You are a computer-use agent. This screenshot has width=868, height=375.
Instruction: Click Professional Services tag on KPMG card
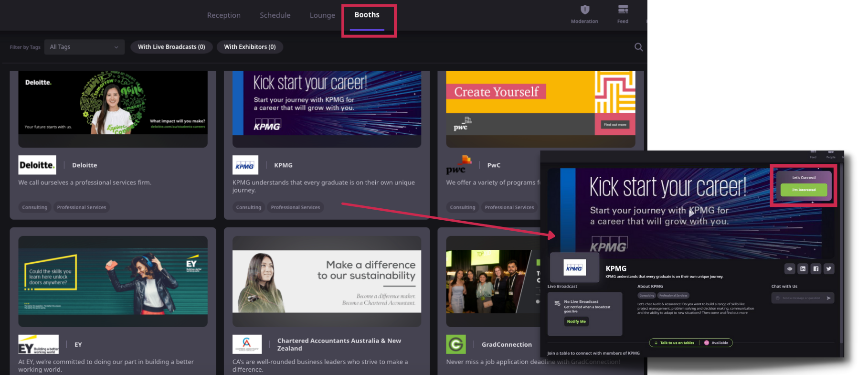(x=296, y=207)
